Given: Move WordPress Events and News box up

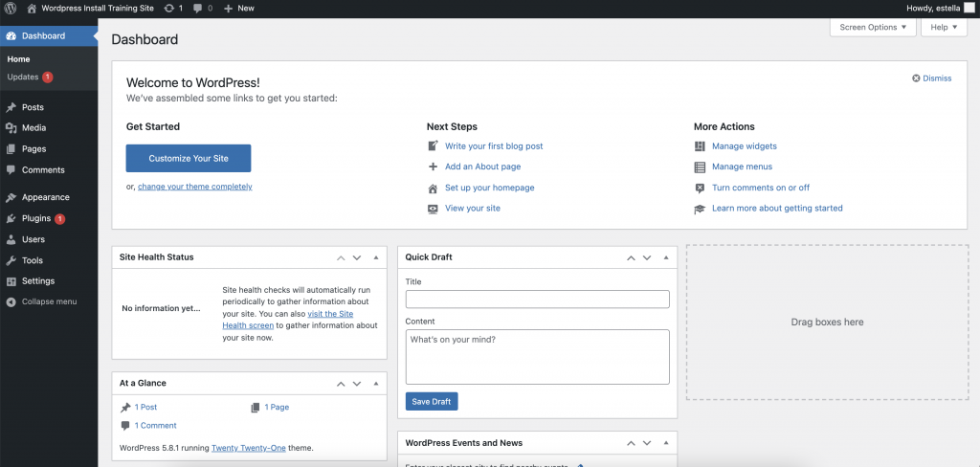Looking at the screenshot, I should 631,443.
